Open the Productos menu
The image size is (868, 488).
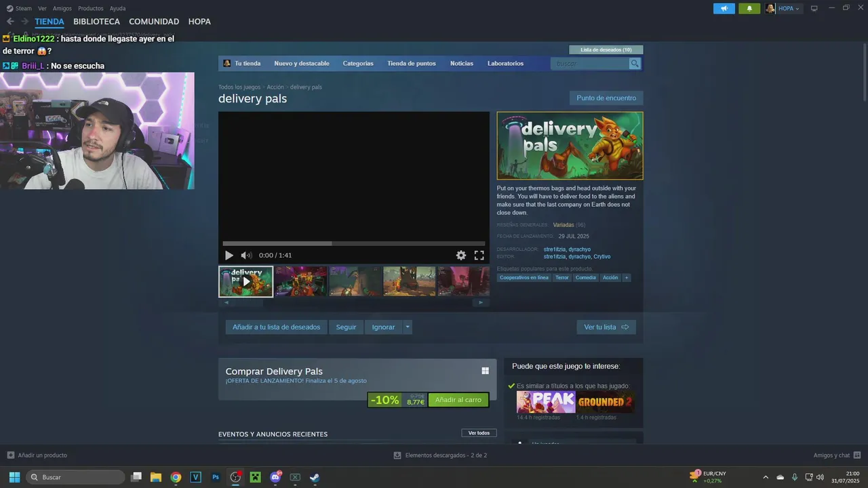91,8
